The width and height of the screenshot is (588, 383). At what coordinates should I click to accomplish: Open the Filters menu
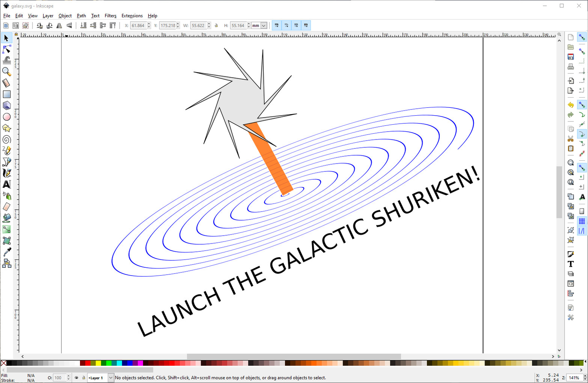[110, 16]
